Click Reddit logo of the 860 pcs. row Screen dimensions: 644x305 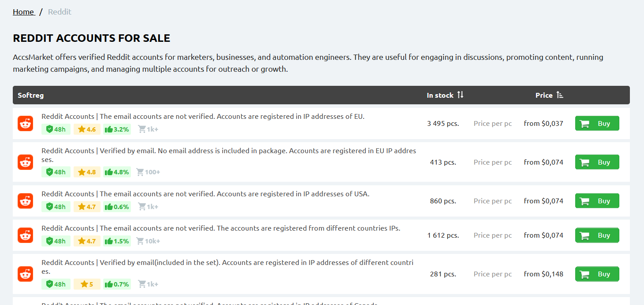pyautogui.click(x=26, y=201)
